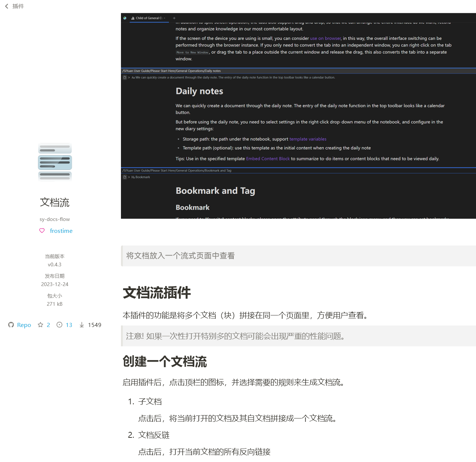The image size is (476, 462).
Task: Click the download arrow icon beside 1549
Action: click(x=82, y=325)
